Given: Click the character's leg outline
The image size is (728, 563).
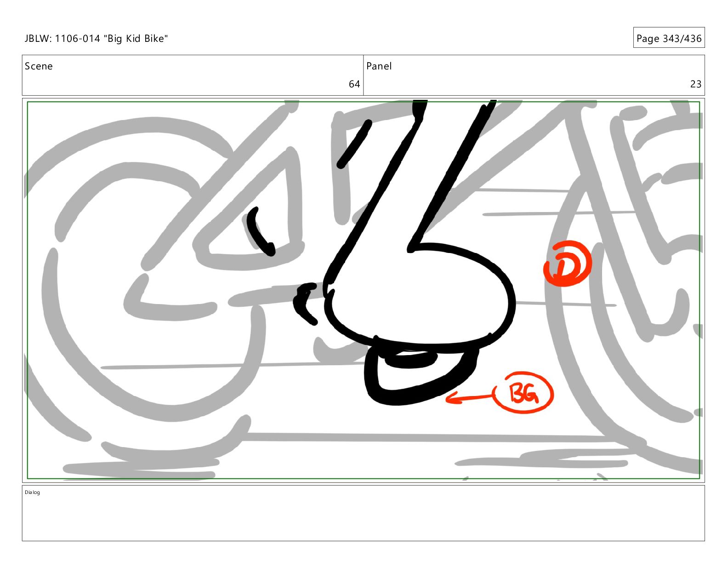Looking at the screenshot, I should [x=409, y=184].
